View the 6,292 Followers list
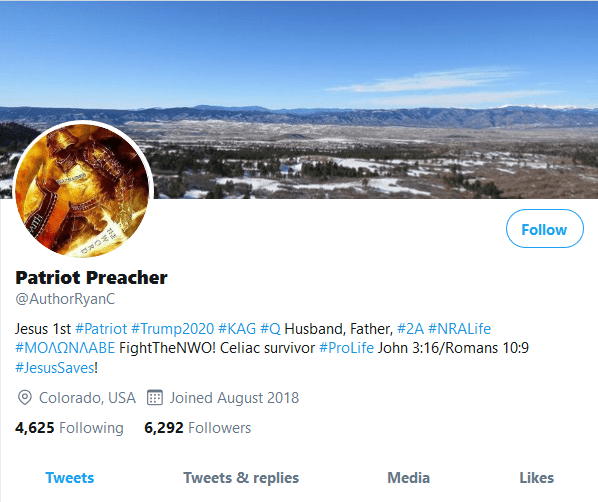 198,428
